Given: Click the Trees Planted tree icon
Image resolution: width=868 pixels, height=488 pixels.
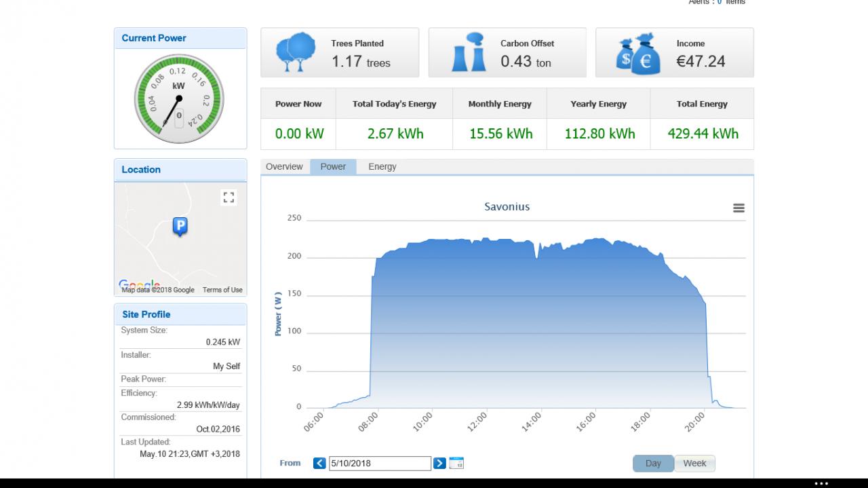Looking at the screenshot, I should point(296,52).
